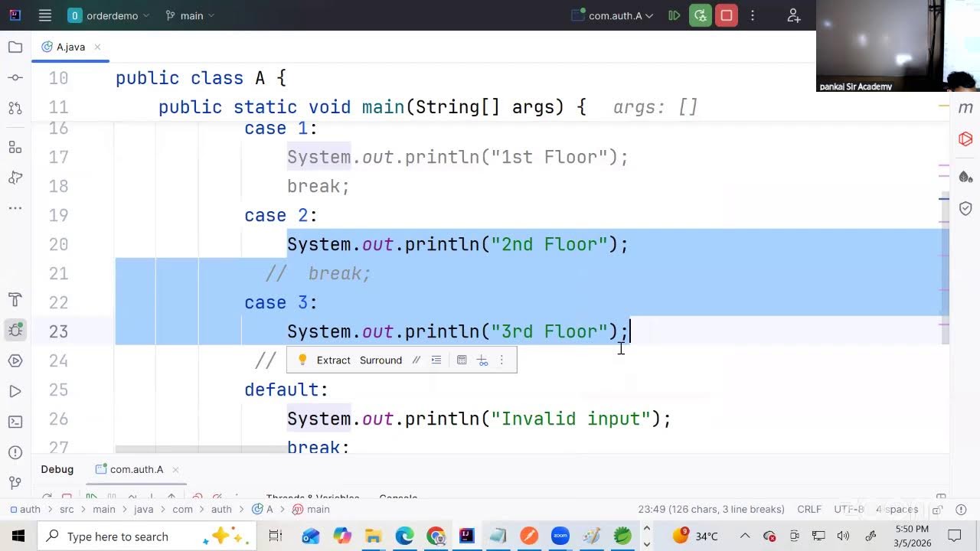Click Extract in the floating toolbar
The image size is (980, 551).
(x=333, y=360)
